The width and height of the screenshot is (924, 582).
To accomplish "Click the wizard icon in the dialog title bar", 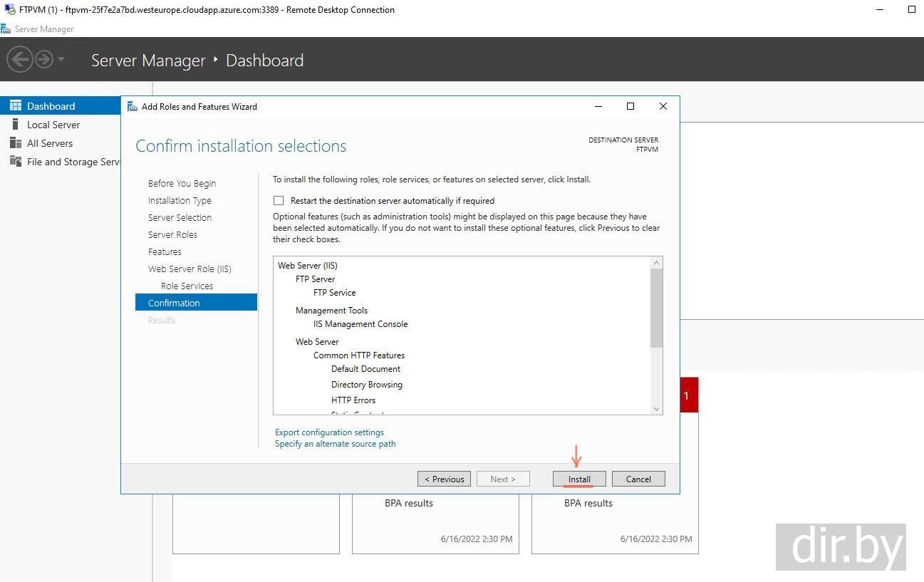I will click(132, 107).
